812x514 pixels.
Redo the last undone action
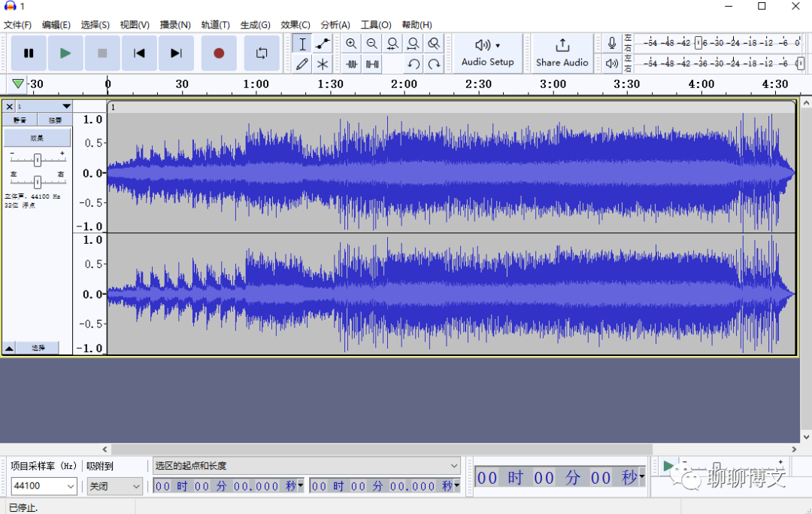(434, 64)
